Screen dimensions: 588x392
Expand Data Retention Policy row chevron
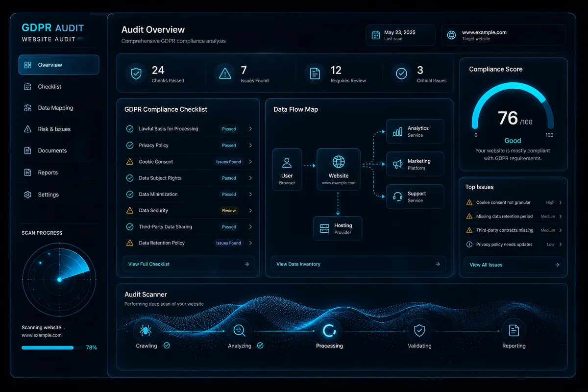pyautogui.click(x=250, y=243)
